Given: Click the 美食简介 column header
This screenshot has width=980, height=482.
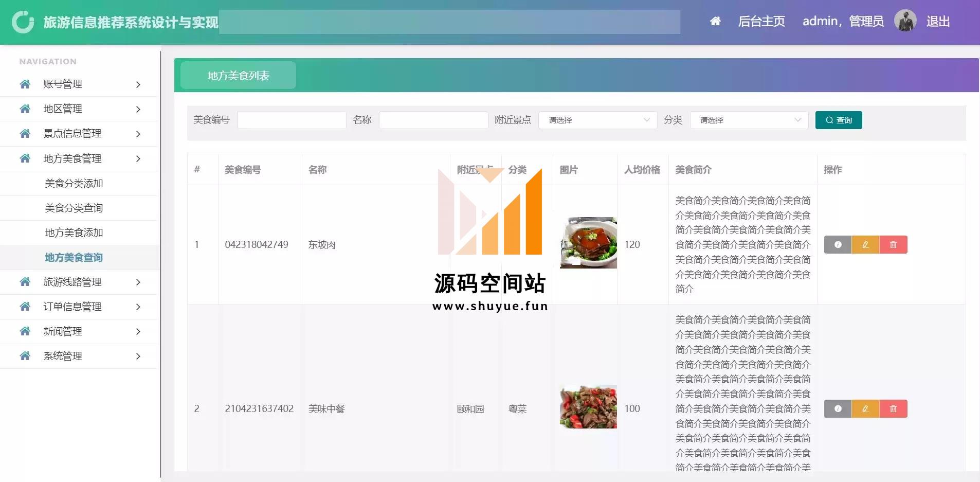Looking at the screenshot, I should tap(693, 170).
